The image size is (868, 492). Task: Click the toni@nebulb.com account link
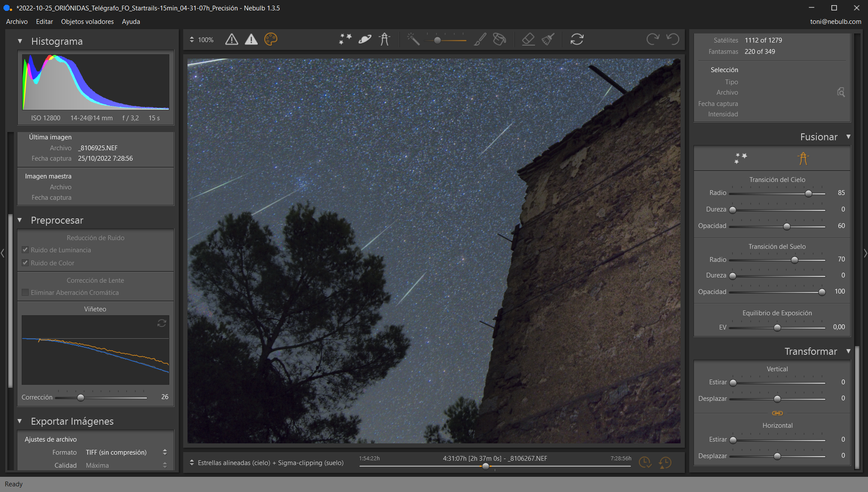pos(835,21)
